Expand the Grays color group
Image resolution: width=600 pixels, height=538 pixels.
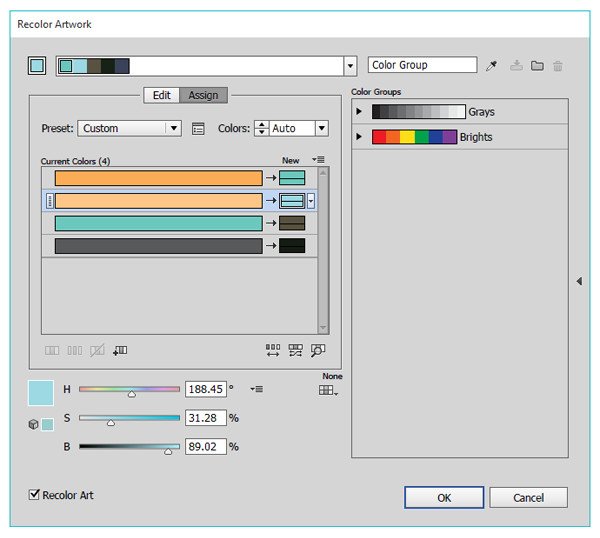point(360,112)
